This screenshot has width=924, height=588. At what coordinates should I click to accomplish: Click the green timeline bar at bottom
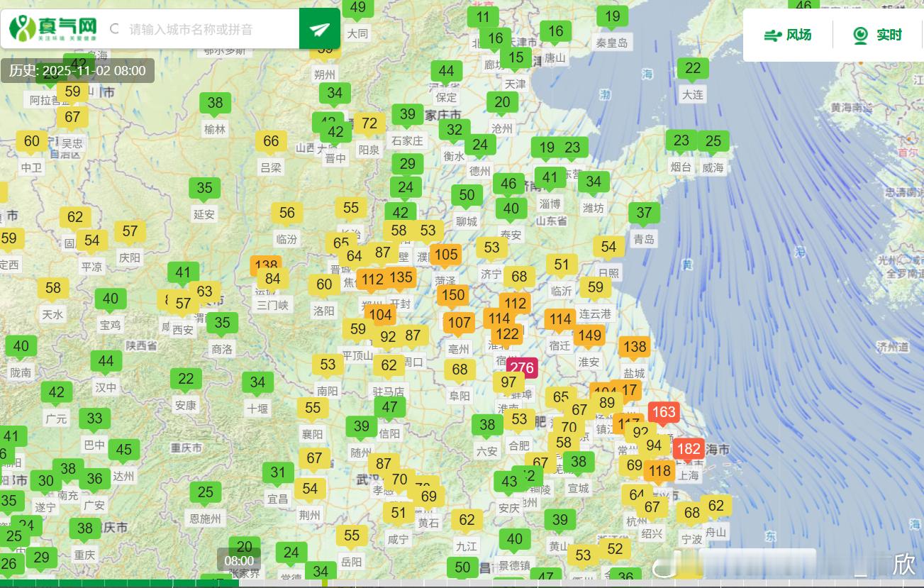[121, 584]
